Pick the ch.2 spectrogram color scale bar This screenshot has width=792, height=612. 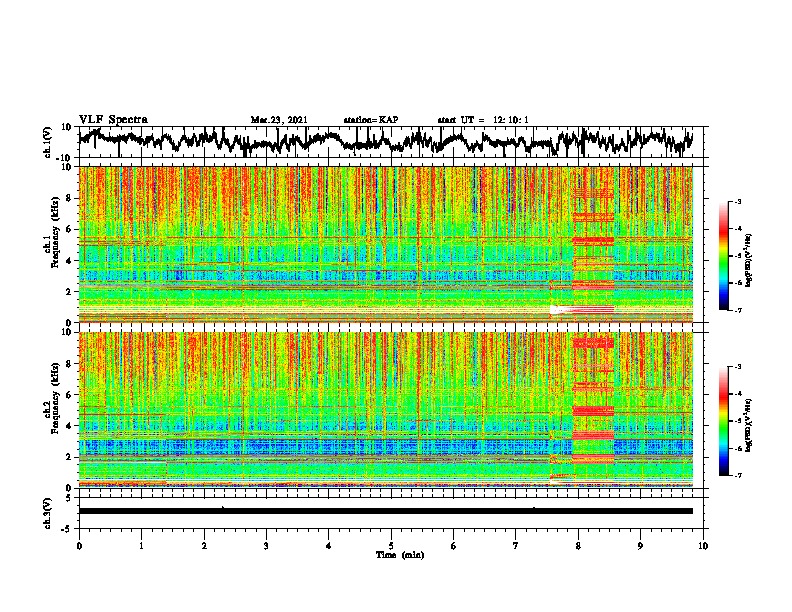coord(724,421)
